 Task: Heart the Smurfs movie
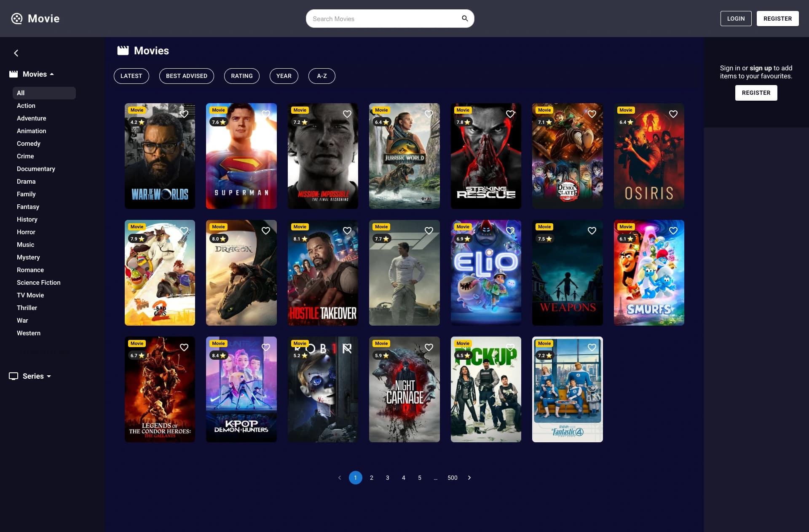click(673, 231)
